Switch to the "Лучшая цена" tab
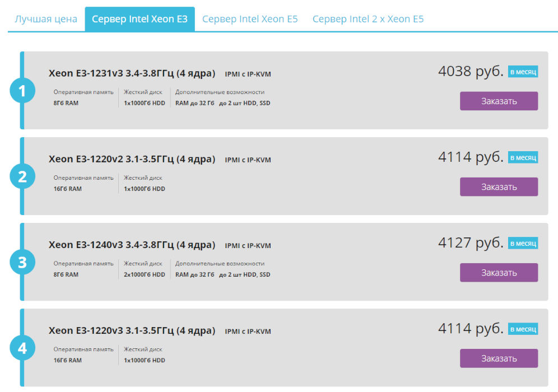Viewport: 558px width, 392px height. [46, 19]
